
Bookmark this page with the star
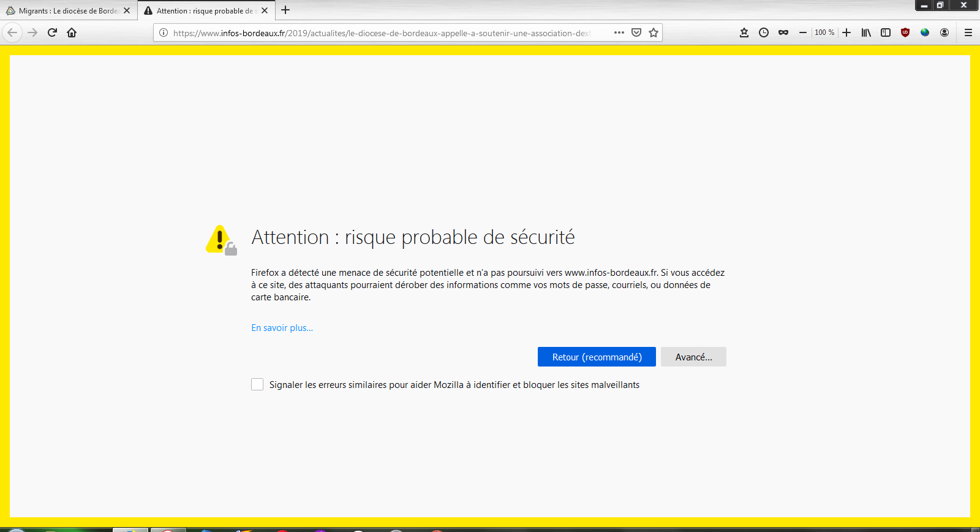pos(654,32)
